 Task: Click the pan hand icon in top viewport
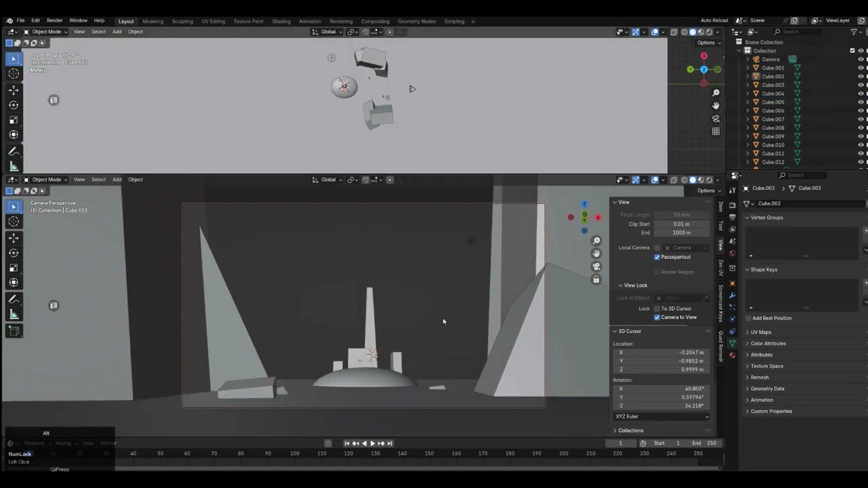click(715, 106)
